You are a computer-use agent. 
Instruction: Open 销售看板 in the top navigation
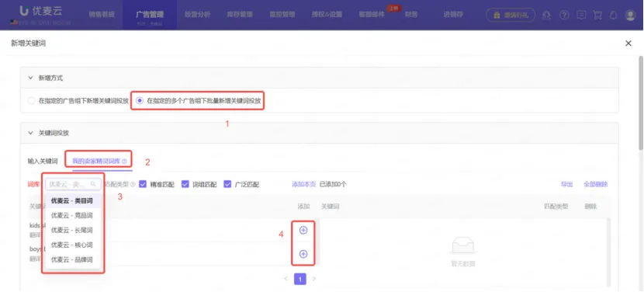click(x=102, y=15)
